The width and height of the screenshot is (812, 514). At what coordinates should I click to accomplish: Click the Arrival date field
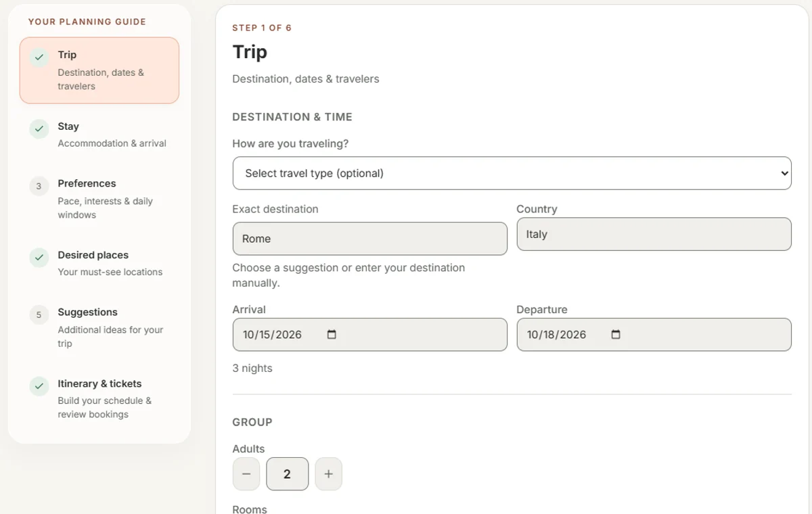369,335
